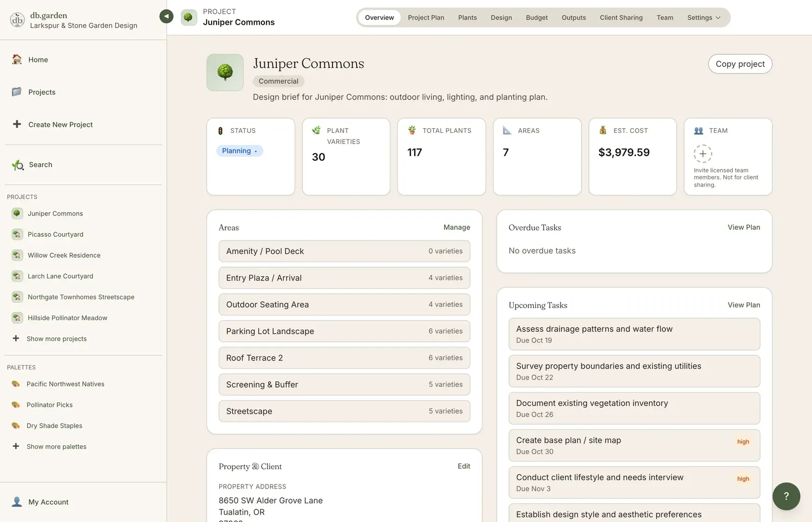
Task: Open the Budget tab
Action: click(536, 17)
